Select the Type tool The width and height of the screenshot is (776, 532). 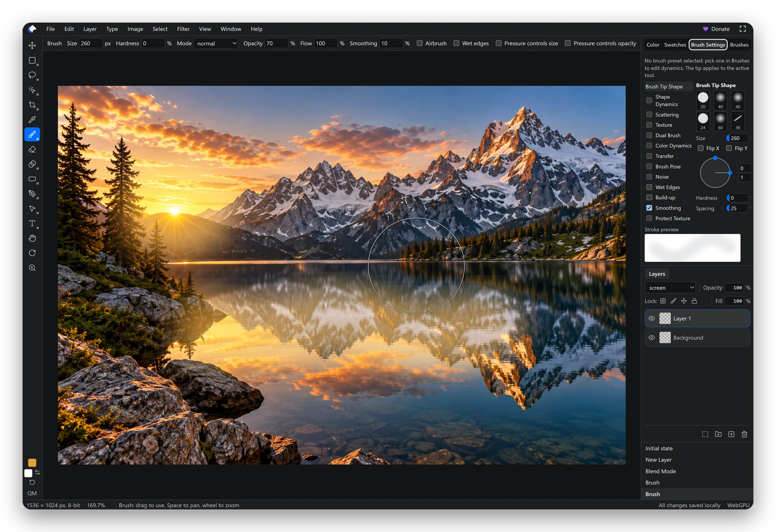tap(32, 223)
